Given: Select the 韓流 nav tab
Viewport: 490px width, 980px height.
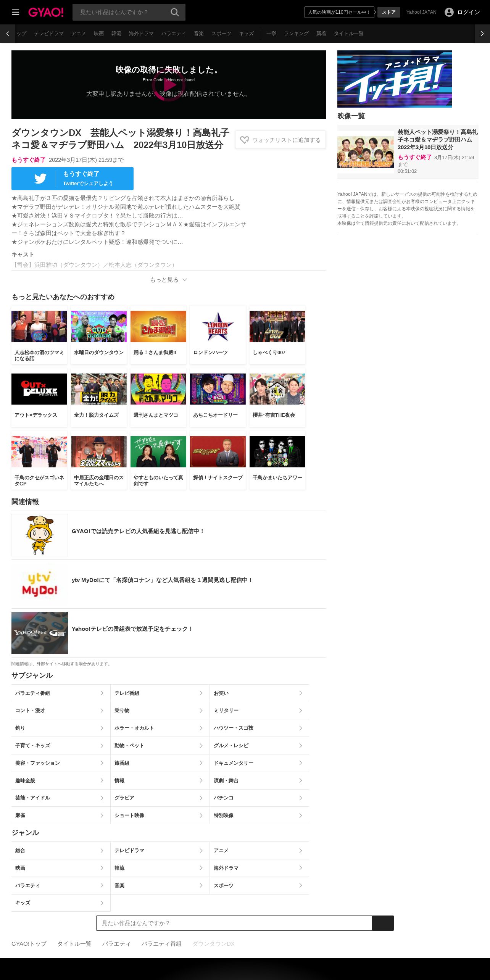Looking at the screenshot, I should coord(116,34).
